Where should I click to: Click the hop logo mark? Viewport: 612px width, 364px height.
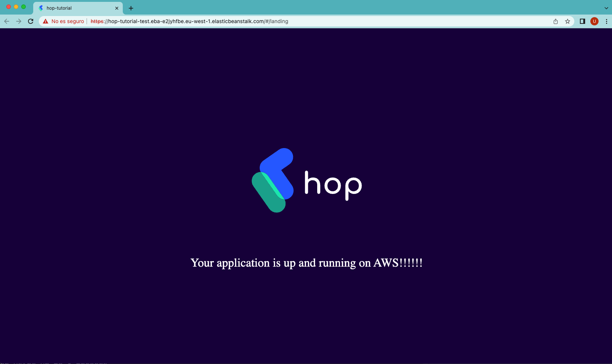[x=273, y=180]
